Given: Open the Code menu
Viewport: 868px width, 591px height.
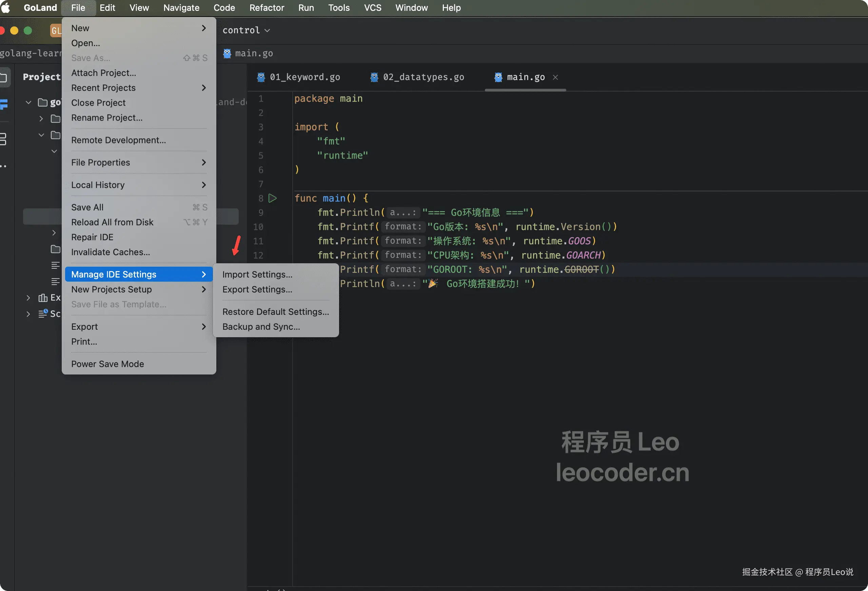Looking at the screenshot, I should pyautogui.click(x=224, y=7).
